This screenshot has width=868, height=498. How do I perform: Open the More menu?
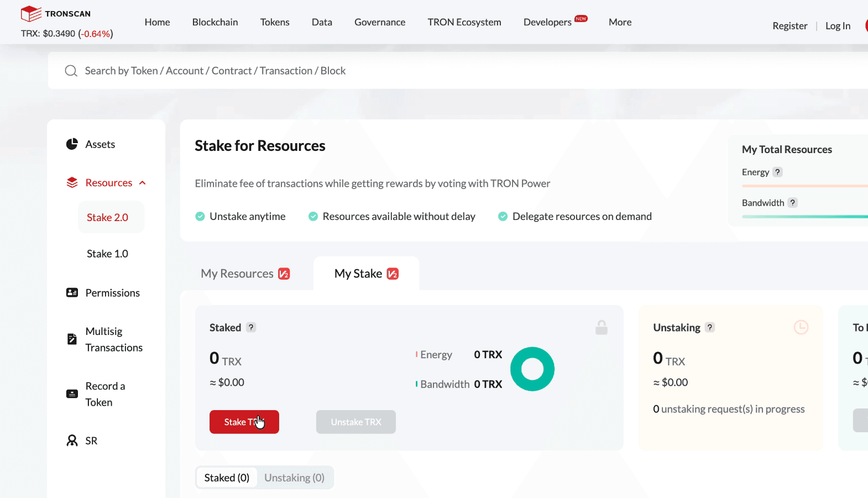pyautogui.click(x=620, y=22)
